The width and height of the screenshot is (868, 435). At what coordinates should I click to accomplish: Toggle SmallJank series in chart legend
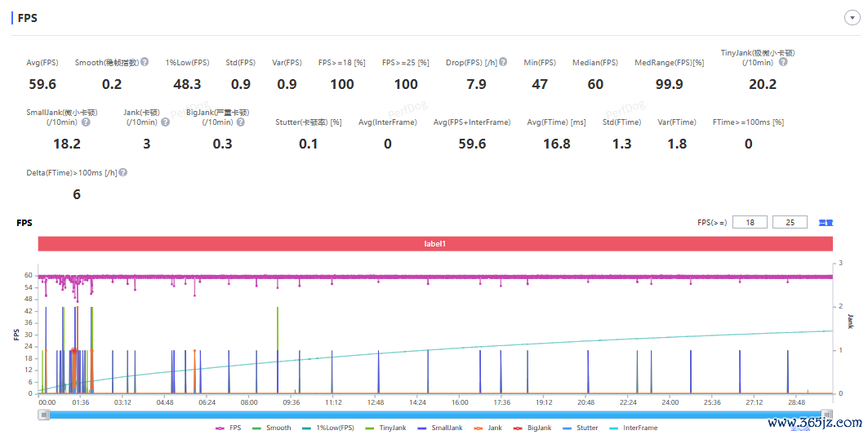click(440, 428)
